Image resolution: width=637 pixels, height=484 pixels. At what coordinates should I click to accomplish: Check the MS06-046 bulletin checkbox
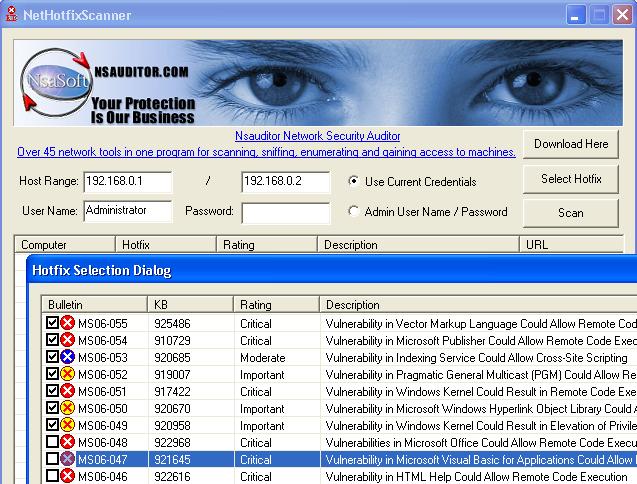coord(52,475)
